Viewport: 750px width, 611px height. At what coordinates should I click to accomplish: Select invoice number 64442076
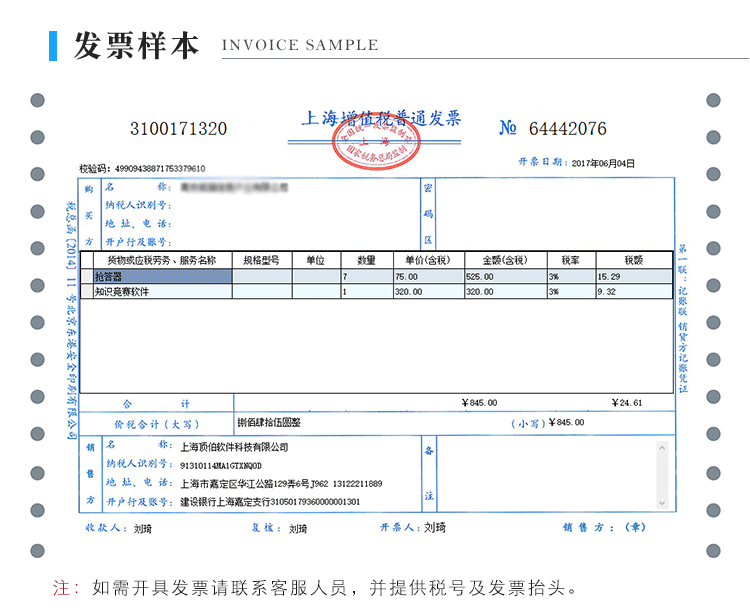point(567,129)
